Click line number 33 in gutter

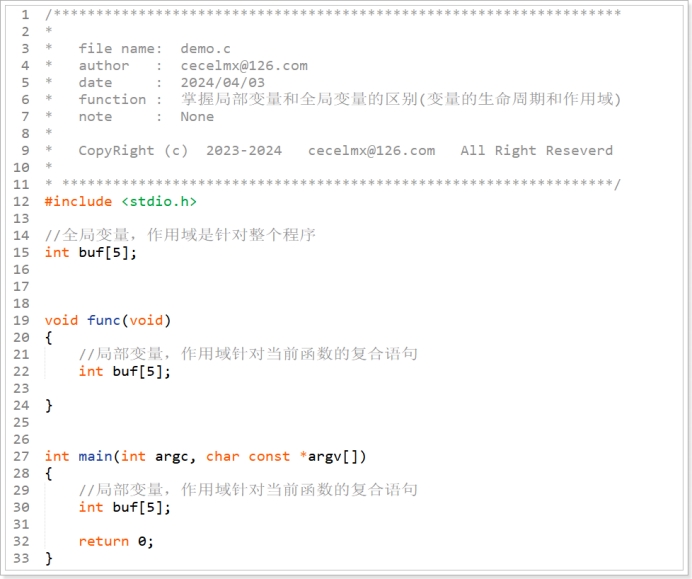pyautogui.click(x=21, y=558)
